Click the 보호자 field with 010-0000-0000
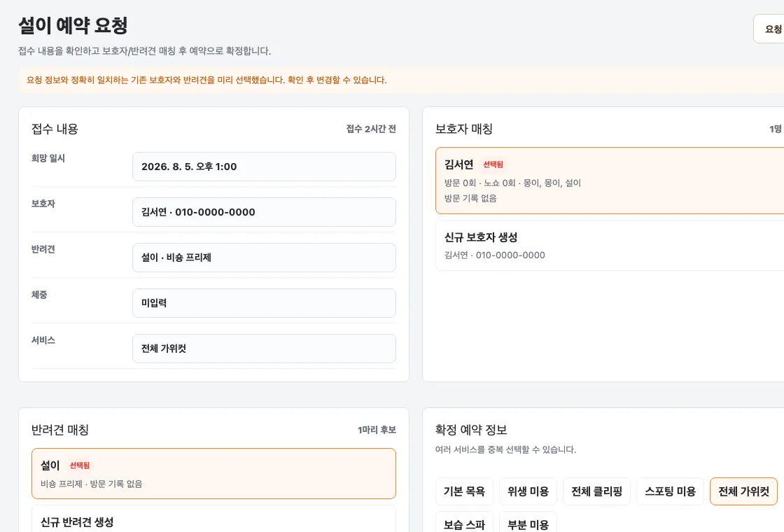Image resolution: width=784 pixels, height=532 pixels. [x=264, y=212]
